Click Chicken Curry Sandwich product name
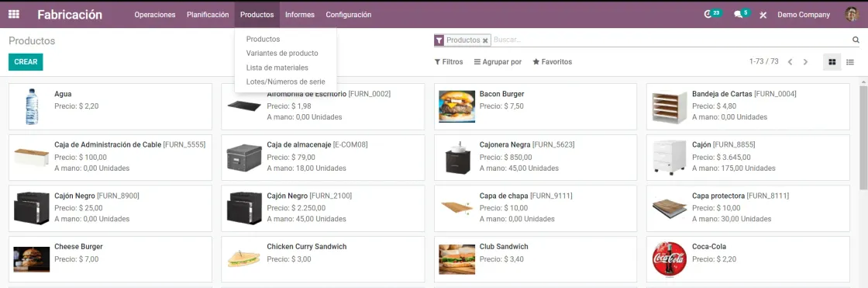The height and width of the screenshot is (288, 868). pos(307,246)
